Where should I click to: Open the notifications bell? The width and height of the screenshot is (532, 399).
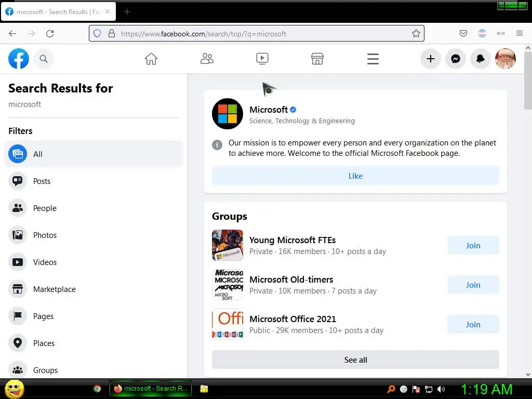click(481, 59)
